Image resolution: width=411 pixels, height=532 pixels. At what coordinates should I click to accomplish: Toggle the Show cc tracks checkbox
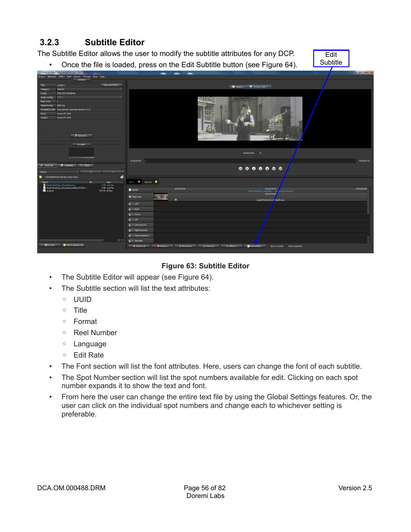tap(268, 246)
